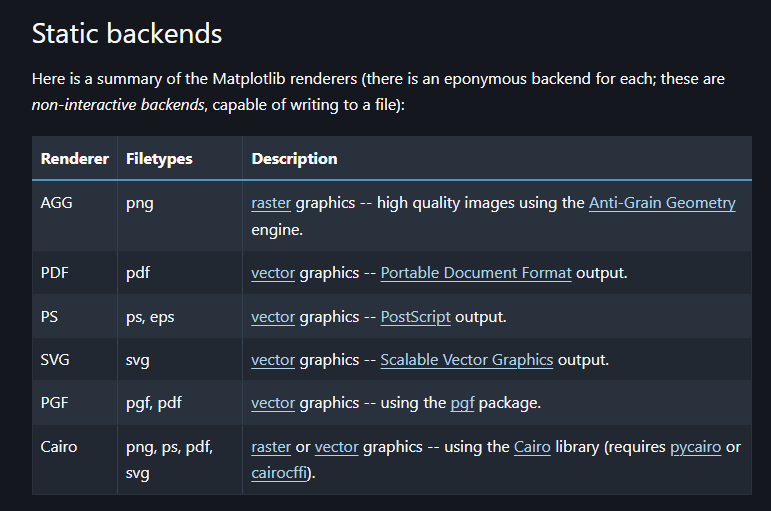Click the vector link in the PS row

click(x=273, y=317)
